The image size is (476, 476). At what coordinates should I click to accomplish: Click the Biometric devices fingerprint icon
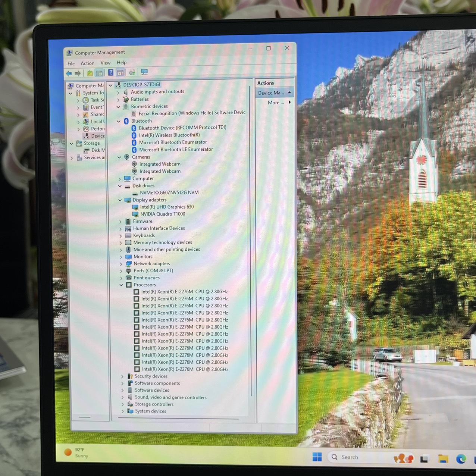point(126,106)
